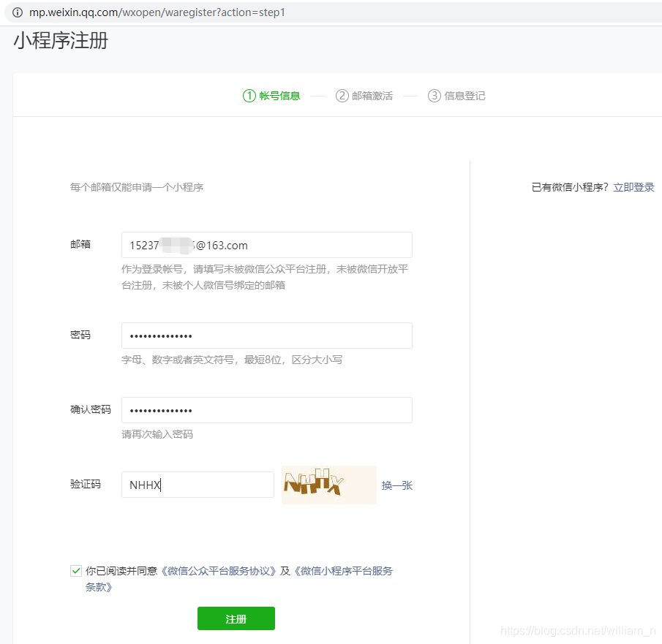Viewport: 662px width, 644px height.
Task: Click the 小程序注册 page heading
Action: click(x=61, y=41)
